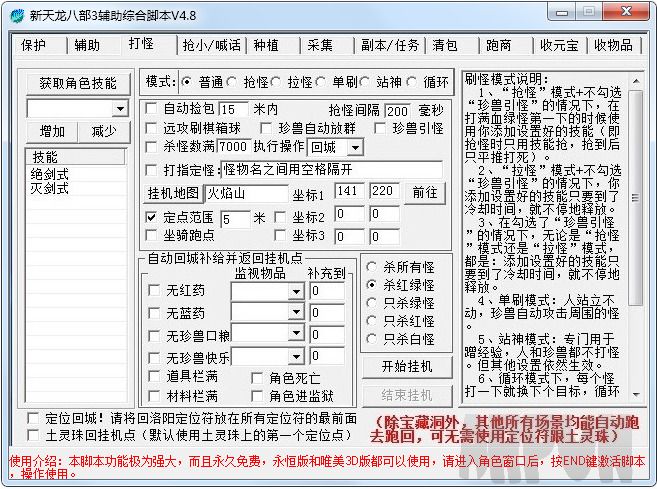
Task: Select 站神 mode radio button
Action: [x=364, y=82]
